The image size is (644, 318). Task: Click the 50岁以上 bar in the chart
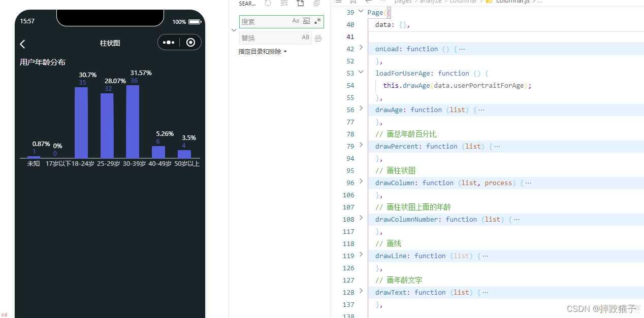(x=184, y=154)
